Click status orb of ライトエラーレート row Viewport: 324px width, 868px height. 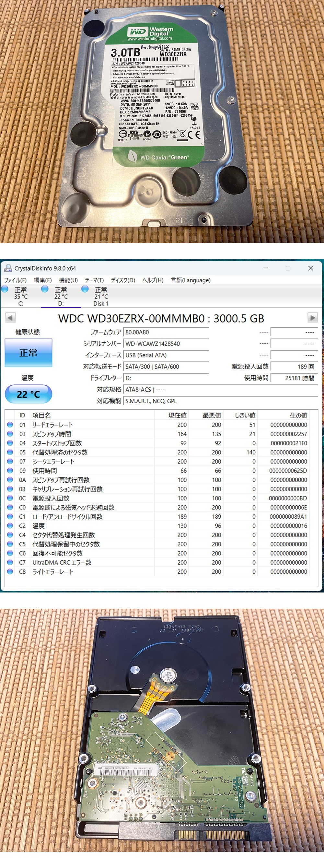pyautogui.click(x=10, y=571)
